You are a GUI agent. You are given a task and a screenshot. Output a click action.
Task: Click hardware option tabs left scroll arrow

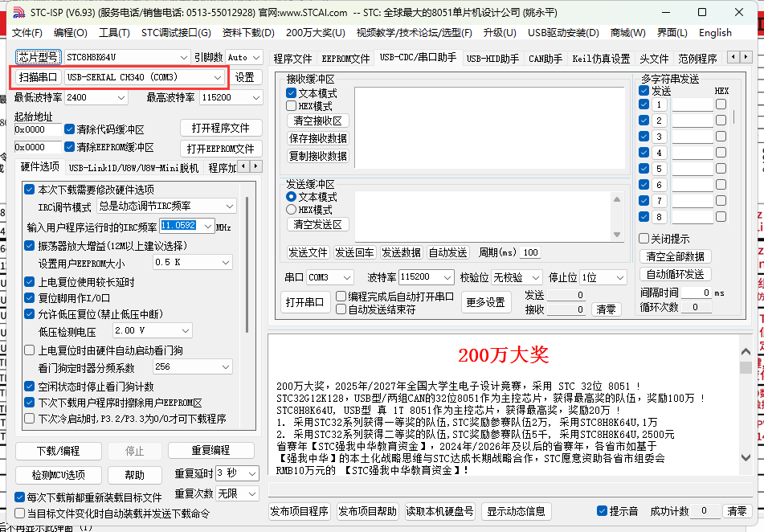pyautogui.click(x=244, y=166)
